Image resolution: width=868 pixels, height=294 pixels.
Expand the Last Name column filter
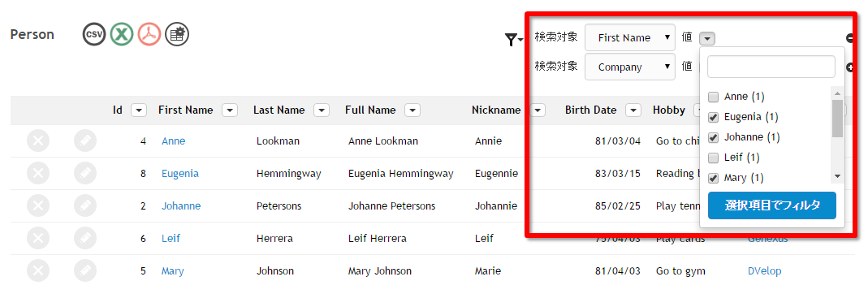[322, 110]
